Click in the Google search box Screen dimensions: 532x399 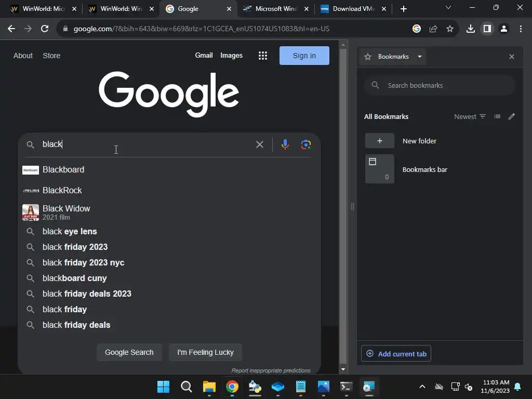click(146, 144)
